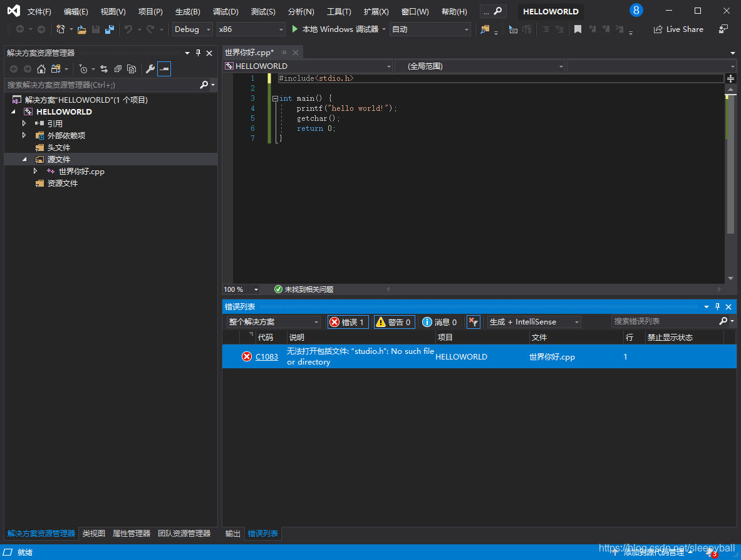Click the Open File folder icon
This screenshot has height=560, width=741.
pos(82,29)
